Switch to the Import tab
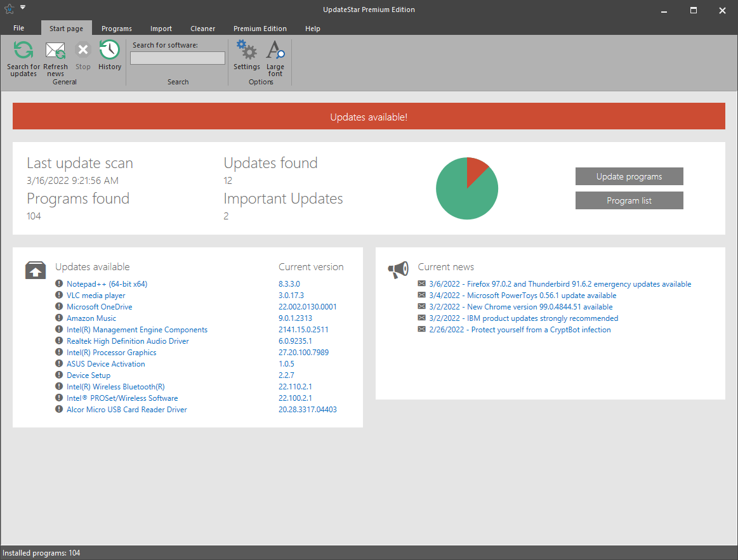The height and width of the screenshot is (560, 738). (161, 29)
